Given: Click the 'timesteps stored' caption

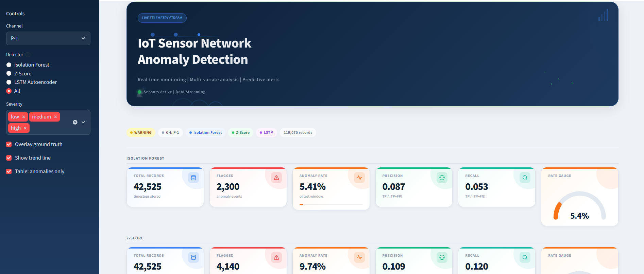Looking at the screenshot, I should pyautogui.click(x=147, y=197).
